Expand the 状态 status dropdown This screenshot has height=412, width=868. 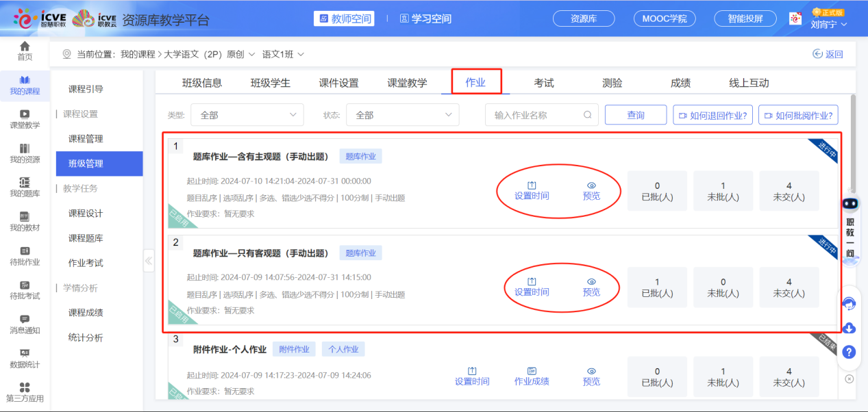402,114
